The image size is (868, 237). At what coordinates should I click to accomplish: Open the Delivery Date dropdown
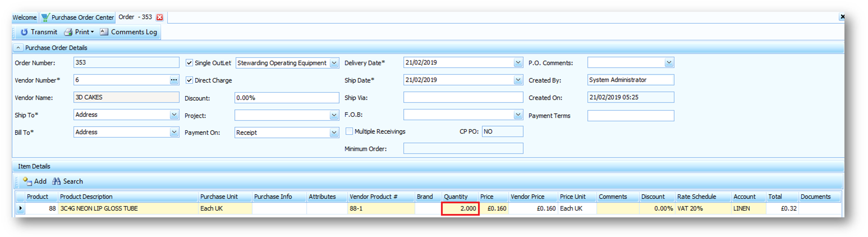point(518,63)
